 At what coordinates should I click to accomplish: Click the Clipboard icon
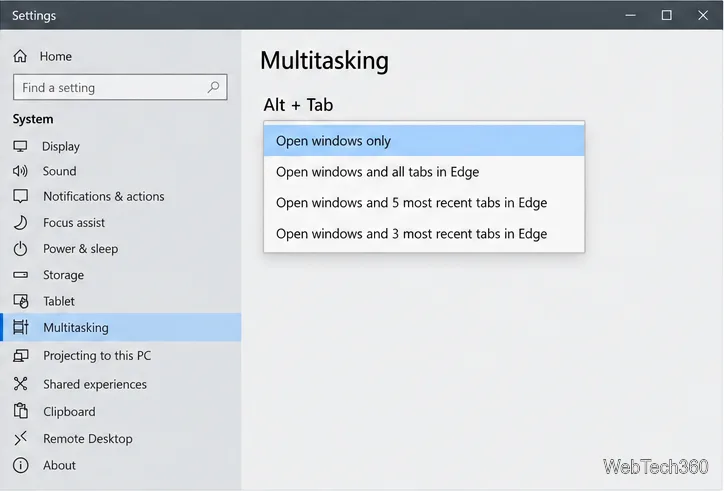tap(21, 411)
